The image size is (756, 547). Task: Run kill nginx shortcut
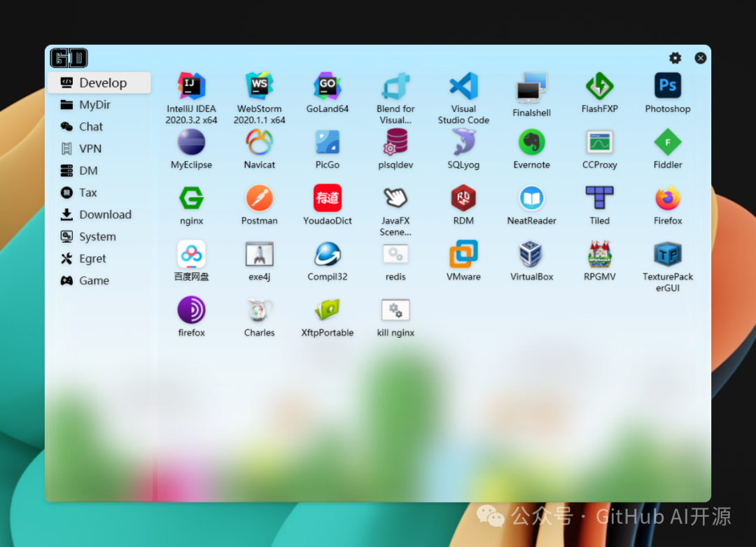coord(395,310)
